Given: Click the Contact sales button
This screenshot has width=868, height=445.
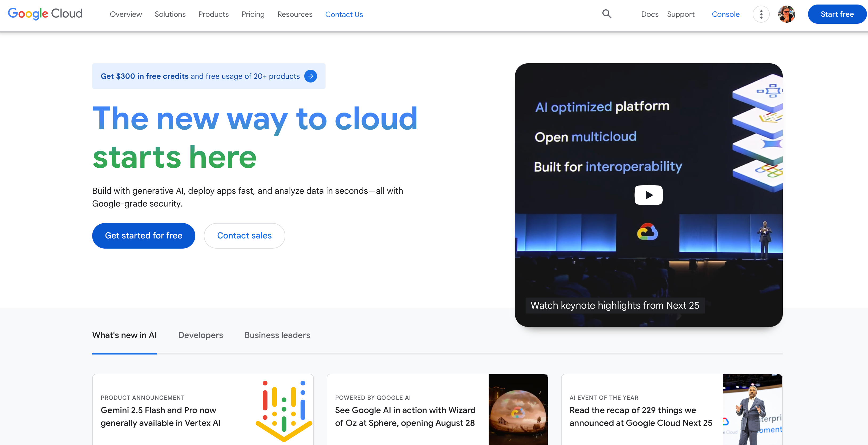Looking at the screenshot, I should coord(244,236).
